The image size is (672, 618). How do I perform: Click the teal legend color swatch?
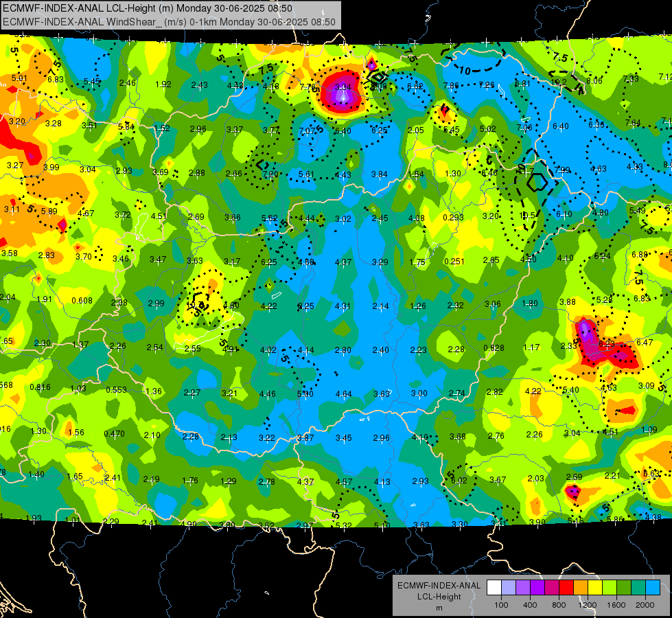click(x=638, y=587)
